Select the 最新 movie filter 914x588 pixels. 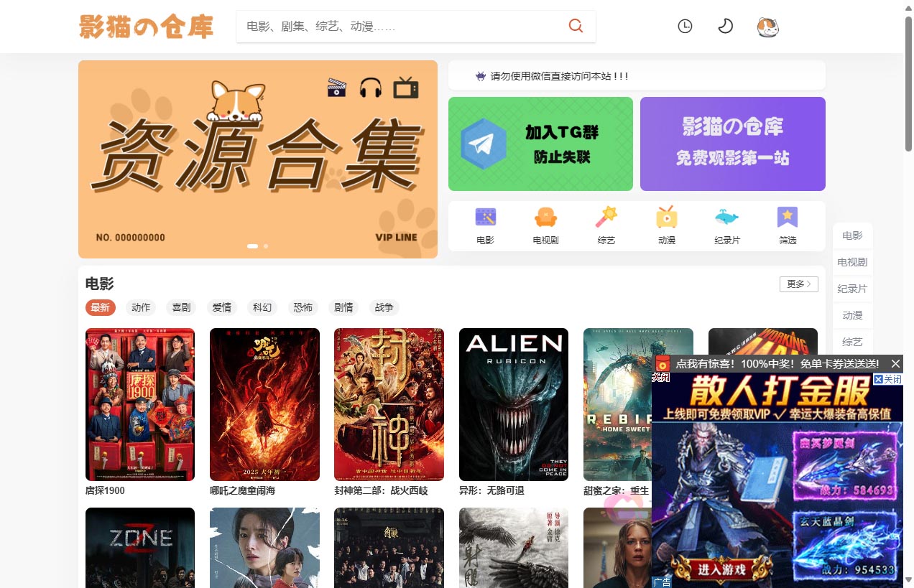100,307
